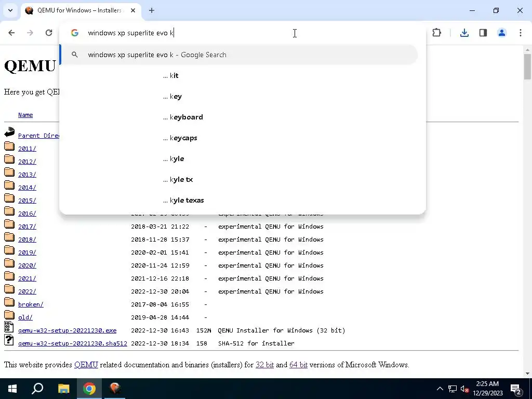Switch to Chrome in the taskbar
The height and width of the screenshot is (399, 532).
(x=89, y=389)
